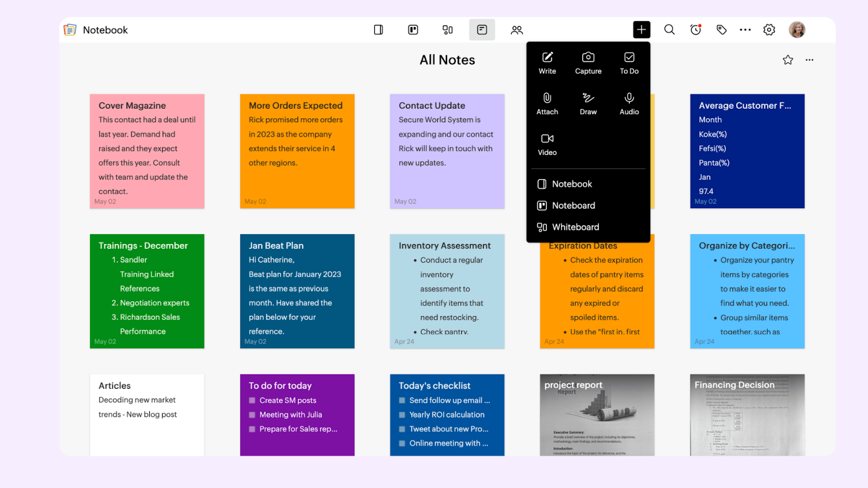Choose the Attach file option
868x488 pixels.
pyautogui.click(x=547, y=104)
